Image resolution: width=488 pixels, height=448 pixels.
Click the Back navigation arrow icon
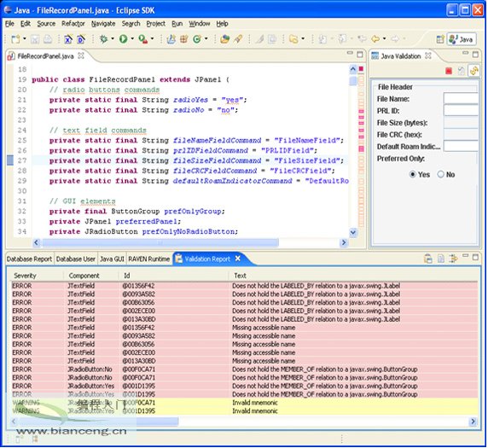pyautogui.click(x=375, y=39)
